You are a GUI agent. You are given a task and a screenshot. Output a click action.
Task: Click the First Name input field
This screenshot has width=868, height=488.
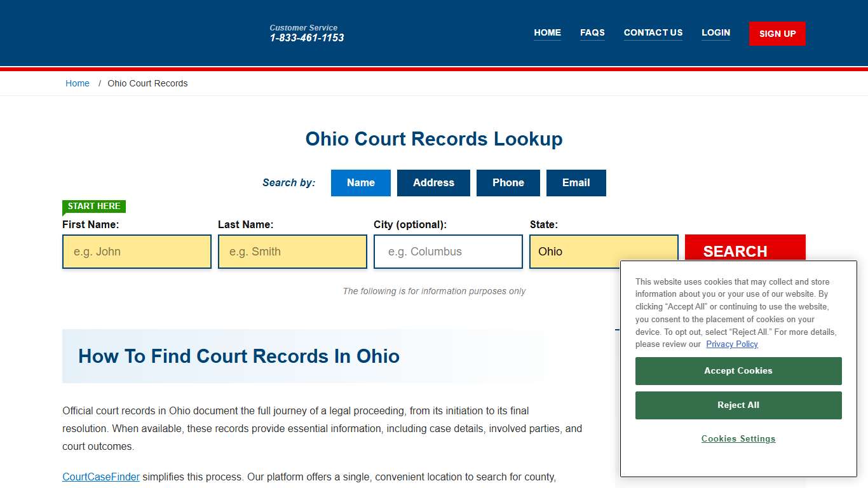click(x=136, y=251)
